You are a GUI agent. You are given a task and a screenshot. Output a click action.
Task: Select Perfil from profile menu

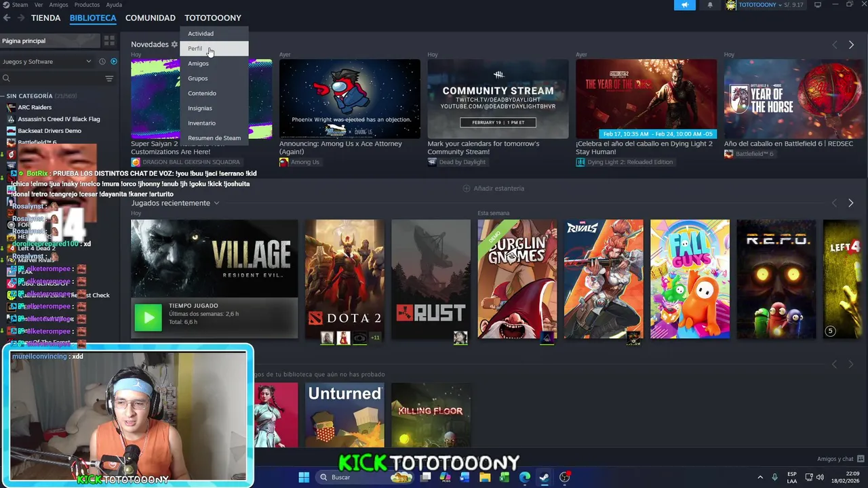(x=214, y=48)
